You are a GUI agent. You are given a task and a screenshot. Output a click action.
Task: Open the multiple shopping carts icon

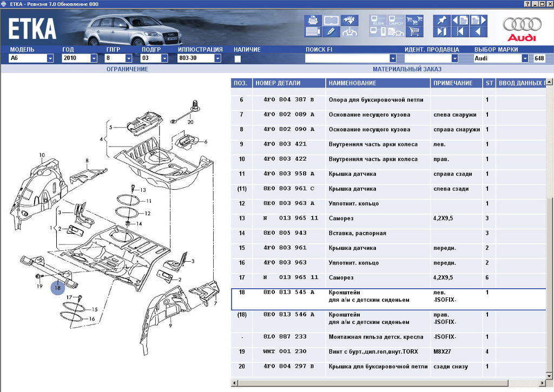point(415,20)
